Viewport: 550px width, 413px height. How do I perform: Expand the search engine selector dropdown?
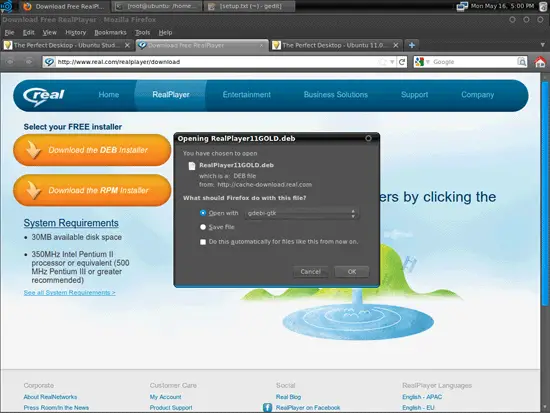[x=423, y=62]
